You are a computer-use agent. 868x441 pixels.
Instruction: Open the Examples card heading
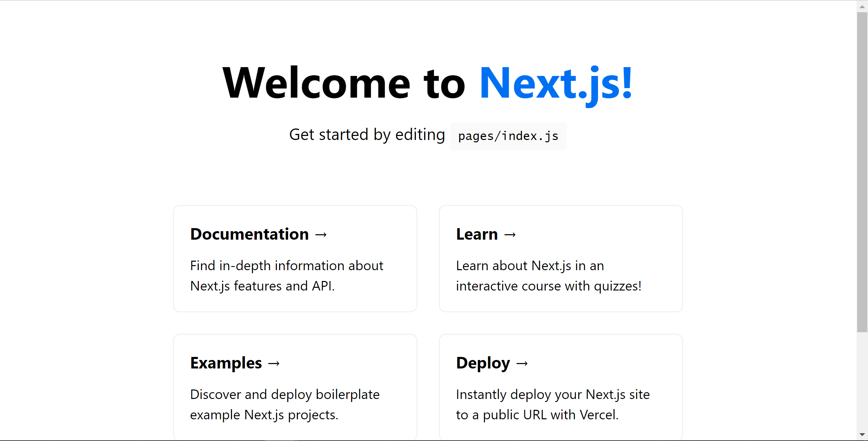[226, 363]
